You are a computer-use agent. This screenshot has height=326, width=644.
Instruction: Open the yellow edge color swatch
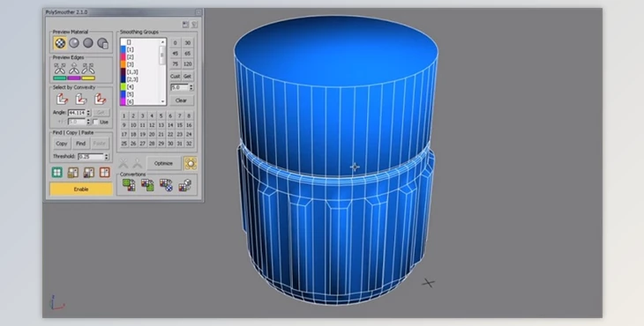point(88,78)
